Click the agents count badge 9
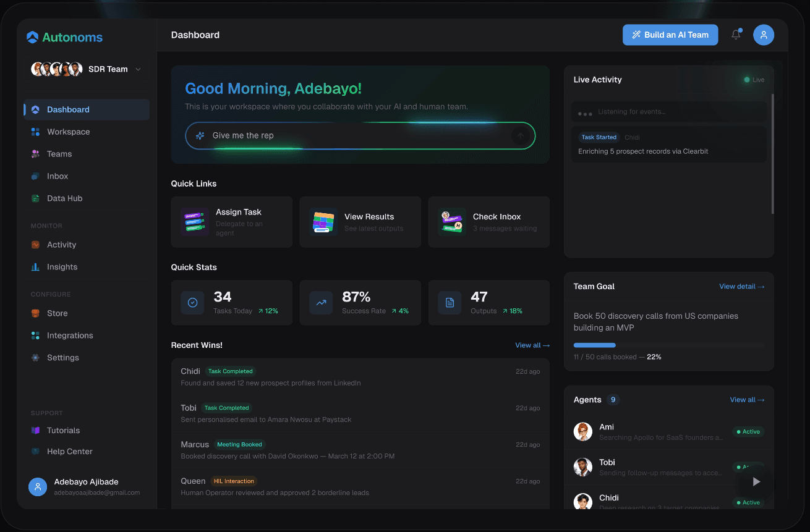 [613, 400]
